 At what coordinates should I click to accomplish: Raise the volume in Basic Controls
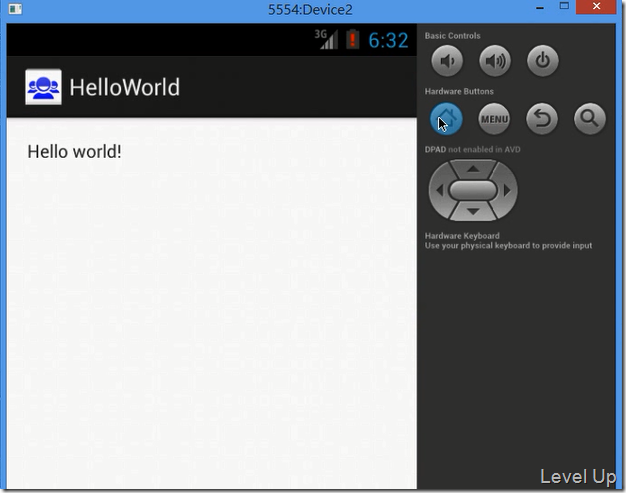pos(495,61)
